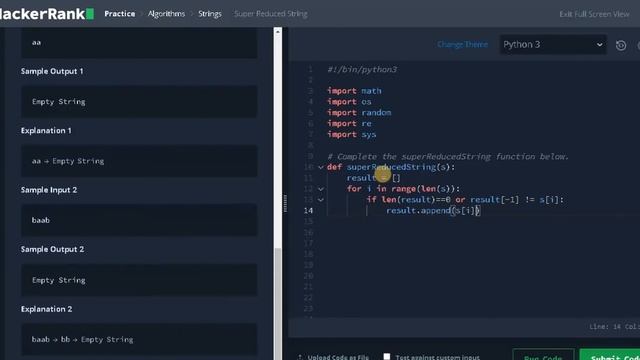
Task: Click the 'Explanation 2' heading
Action: (47, 309)
